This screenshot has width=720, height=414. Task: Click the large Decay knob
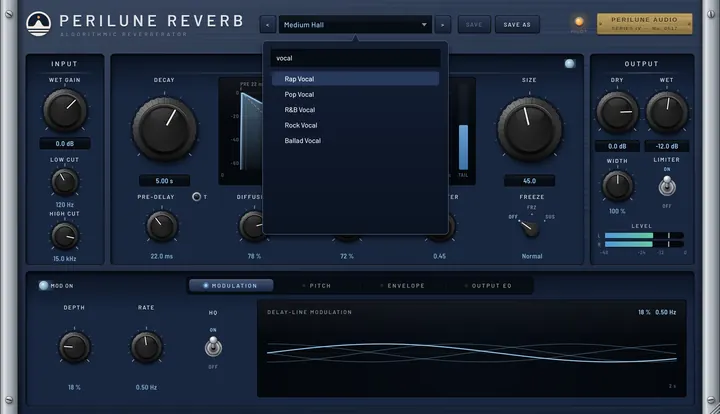tap(164, 129)
